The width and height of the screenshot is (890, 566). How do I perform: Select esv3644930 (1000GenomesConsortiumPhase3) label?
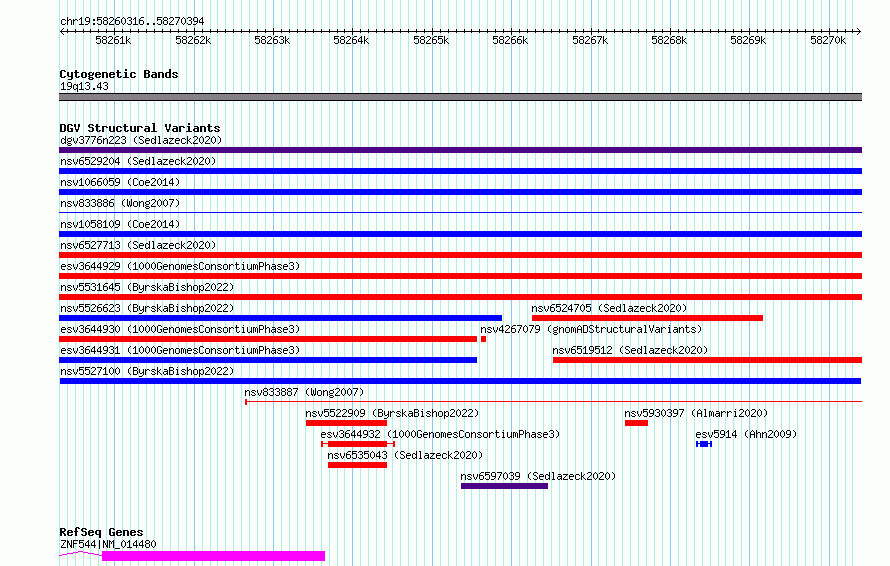click(x=180, y=329)
